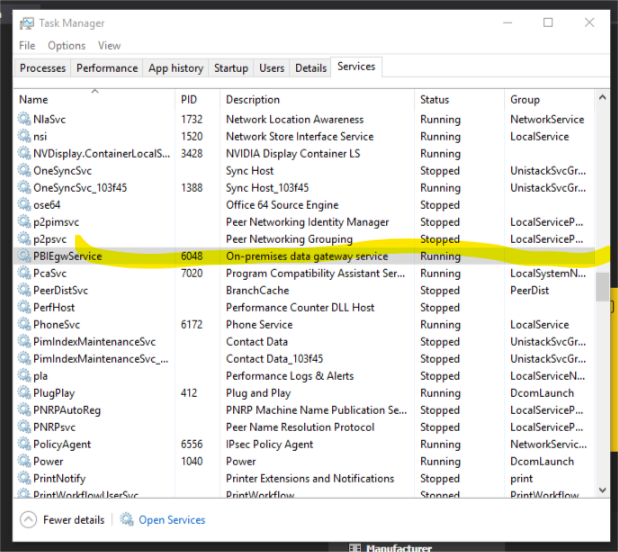Click 'Printer Extensions and Notifications' description
Viewport: 618px width, 552px height.
click(310, 478)
